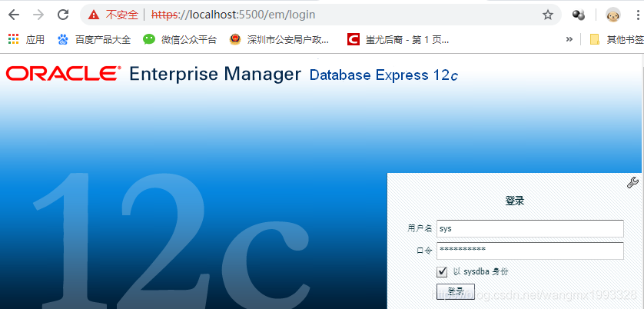This screenshot has width=644, height=309.
Task: Click the 登录 button
Action: pyautogui.click(x=456, y=291)
